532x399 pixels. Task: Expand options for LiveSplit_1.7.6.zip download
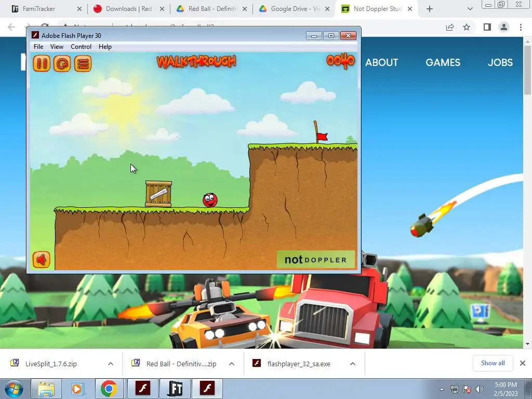pyautogui.click(x=111, y=364)
